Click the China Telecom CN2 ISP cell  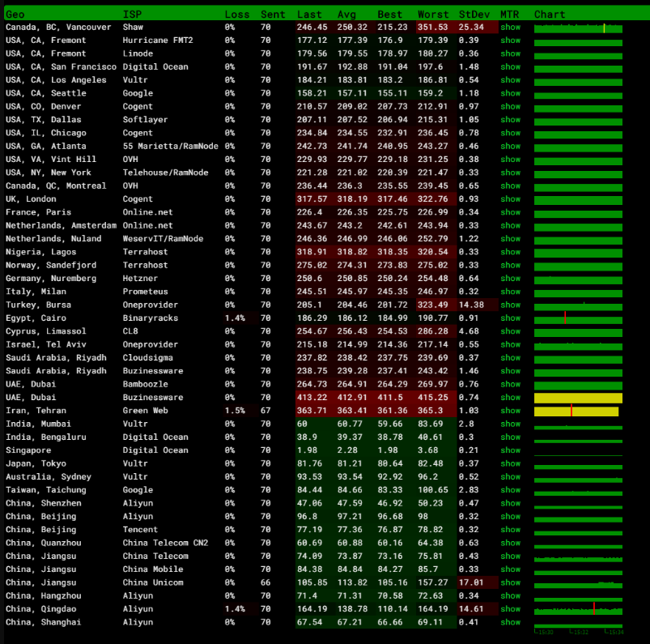tap(165, 544)
